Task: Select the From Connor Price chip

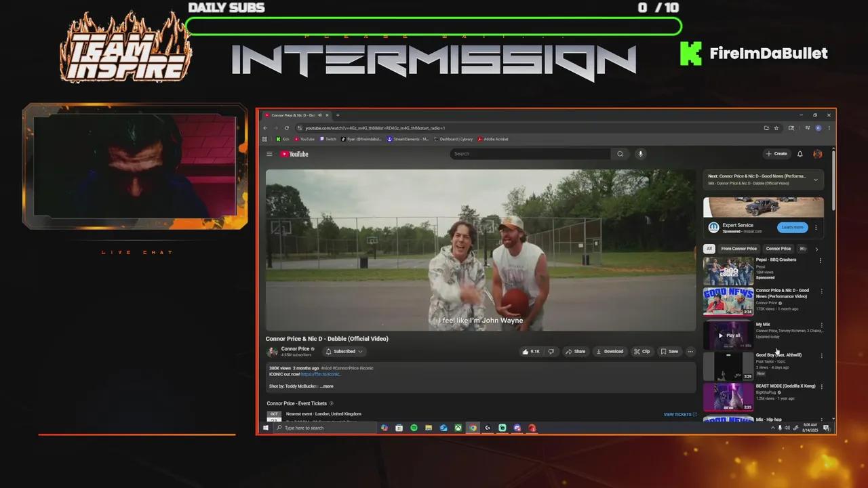Action: (738, 249)
